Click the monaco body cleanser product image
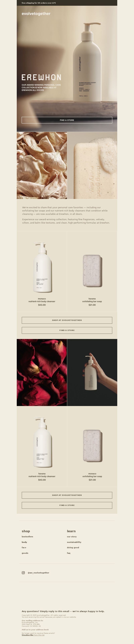The height and width of the screenshot is (644, 134). coord(42,267)
